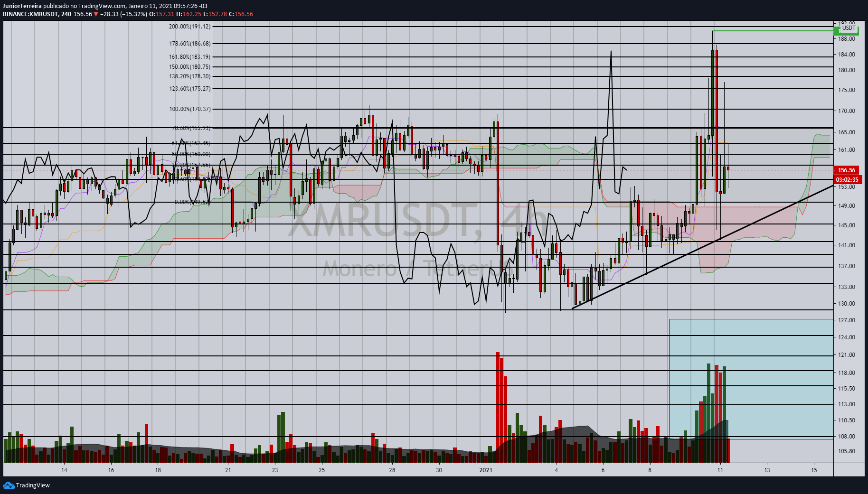868x494 pixels.
Task: Click the TradingView cloud logo icon
Action: click(9, 485)
